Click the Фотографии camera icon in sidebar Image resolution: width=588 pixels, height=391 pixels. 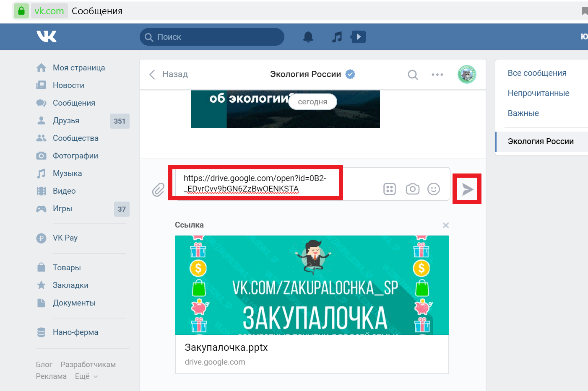coord(41,156)
